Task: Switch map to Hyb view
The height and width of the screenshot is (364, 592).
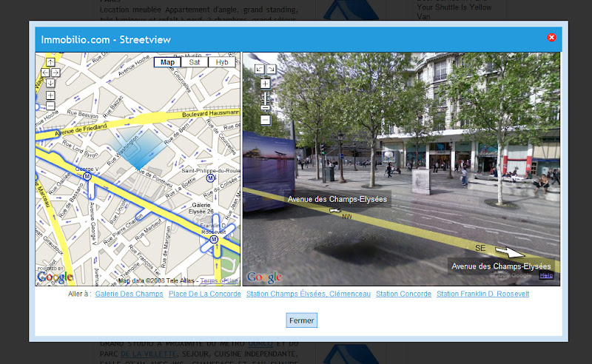Action: [221, 62]
